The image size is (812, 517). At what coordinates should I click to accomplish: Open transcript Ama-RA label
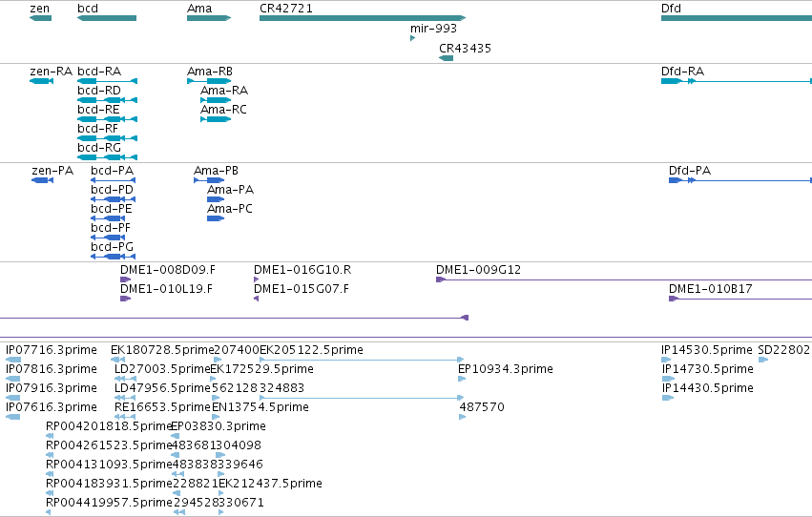pos(224,91)
